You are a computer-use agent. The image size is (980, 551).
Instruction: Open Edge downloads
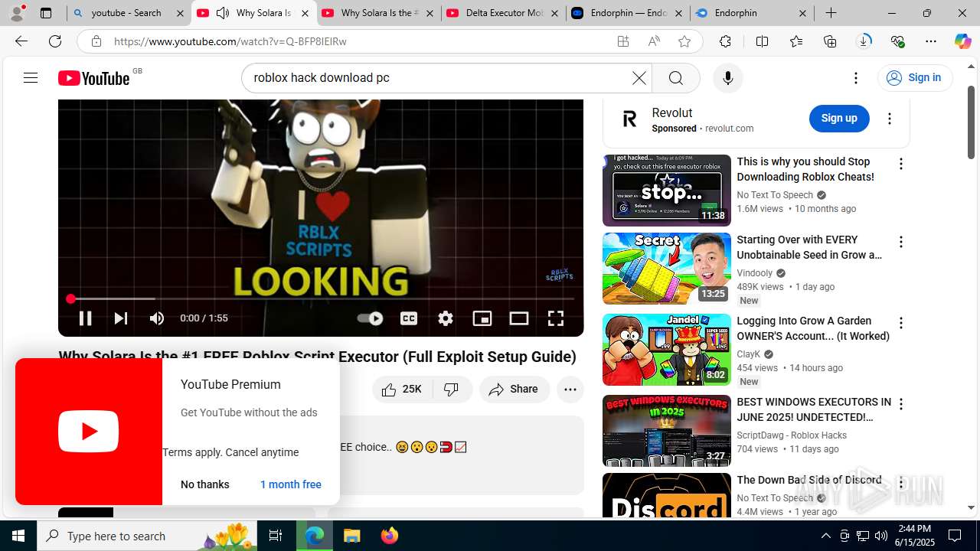[864, 41]
